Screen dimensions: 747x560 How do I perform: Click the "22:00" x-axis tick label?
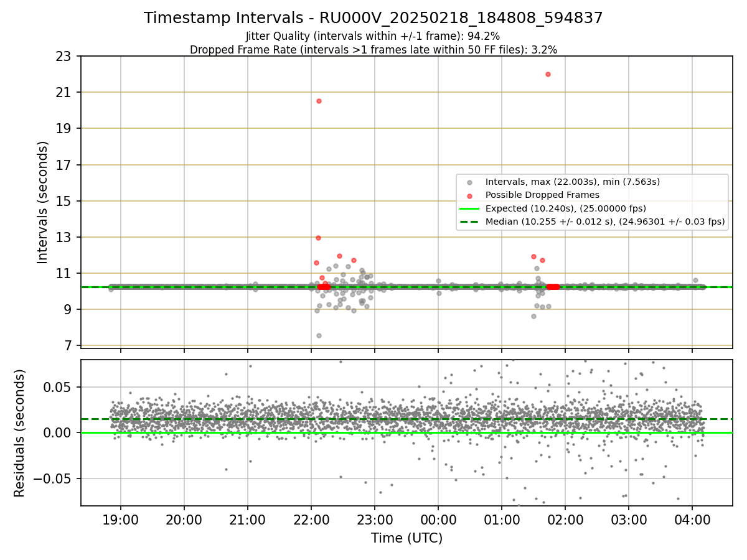coord(311,520)
